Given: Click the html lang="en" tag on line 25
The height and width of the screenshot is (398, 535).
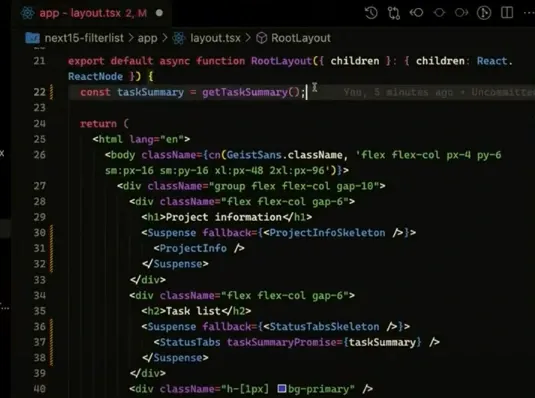Looking at the screenshot, I should [x=141, y=139].
